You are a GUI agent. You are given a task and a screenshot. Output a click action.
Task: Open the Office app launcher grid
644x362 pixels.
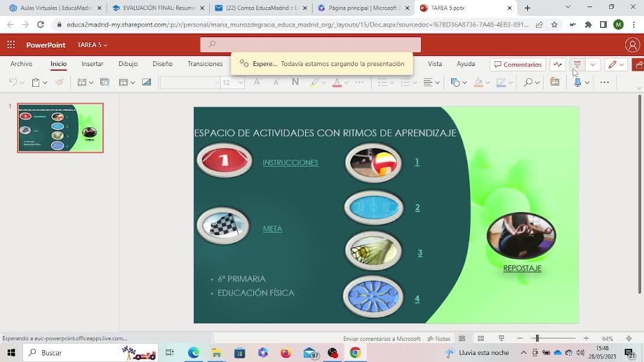(x=11, y=45)
